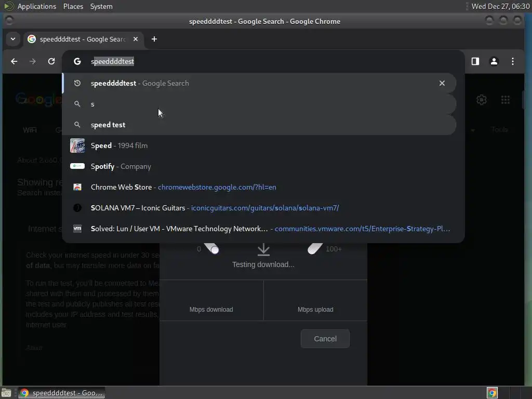
Task: Click the forward navigation arrow
Action: pyautogui.click(x=33, y=61)
